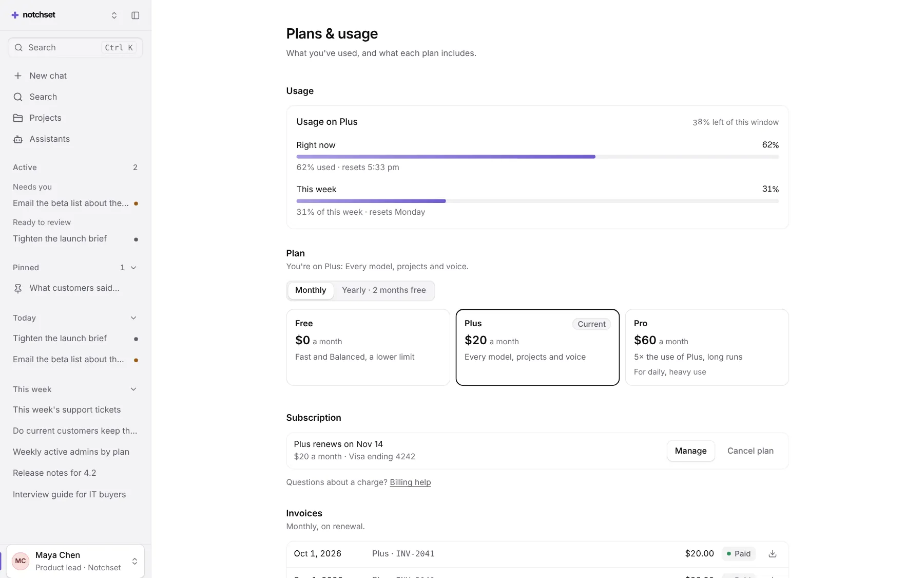Collapse the Pinned section chevron
The image size is (924, 578).
[133, 268]
